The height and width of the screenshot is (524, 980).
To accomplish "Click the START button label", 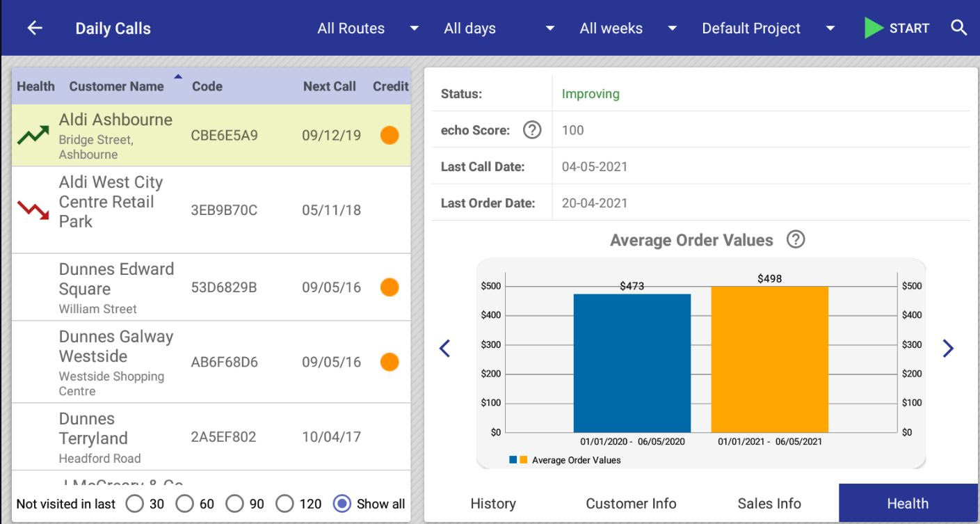I will pyautogui.click(x=909, y=29).
